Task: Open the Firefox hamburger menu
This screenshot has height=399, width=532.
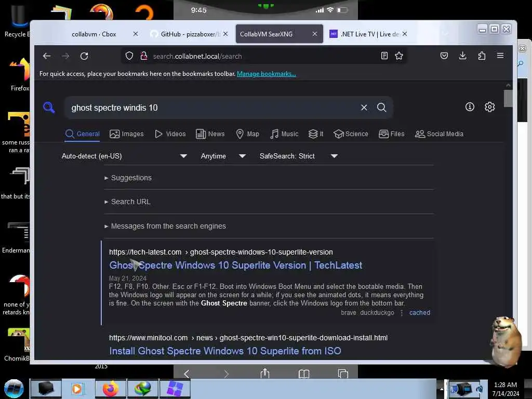Action: coord(500,56)
